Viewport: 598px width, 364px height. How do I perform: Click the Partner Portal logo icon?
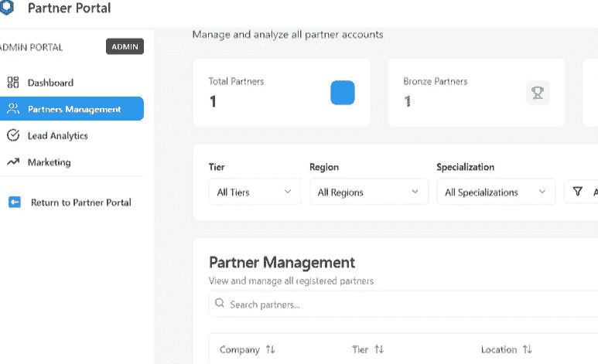[7, 9]
